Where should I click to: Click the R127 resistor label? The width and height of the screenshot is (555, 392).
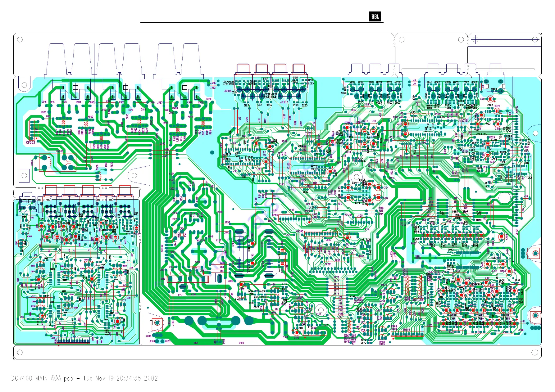272,319
